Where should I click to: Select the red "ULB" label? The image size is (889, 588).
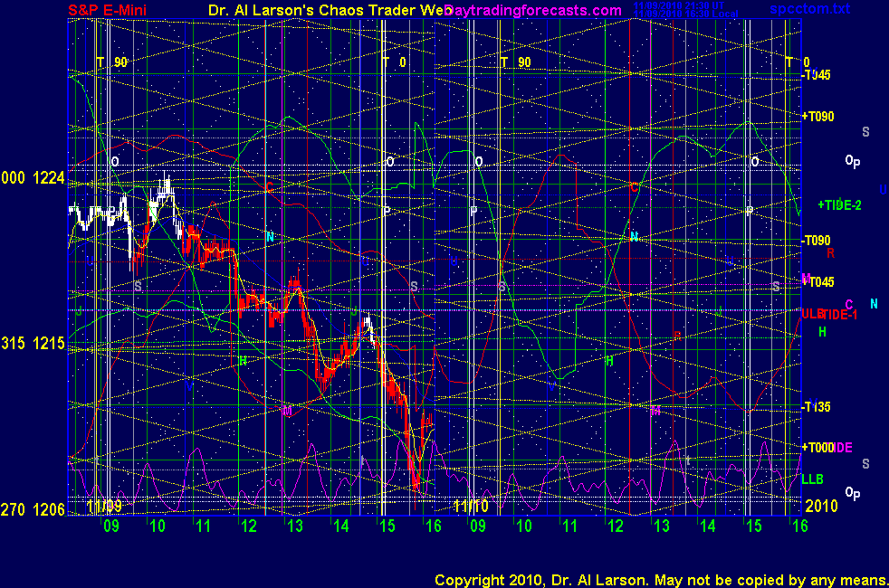coord(812,313)
